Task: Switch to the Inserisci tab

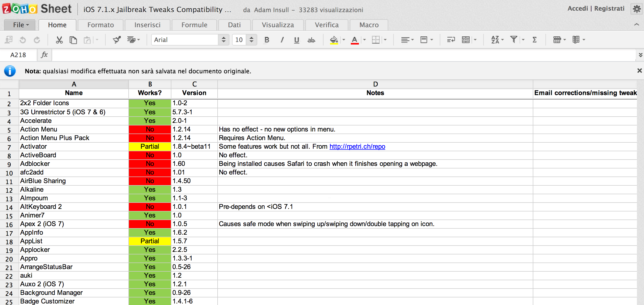Action: 147,25
